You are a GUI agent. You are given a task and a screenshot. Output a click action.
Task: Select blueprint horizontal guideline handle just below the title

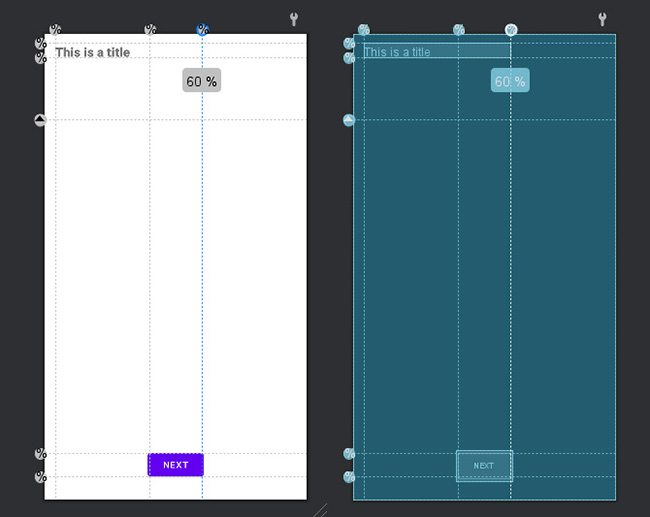coord(349,57)
